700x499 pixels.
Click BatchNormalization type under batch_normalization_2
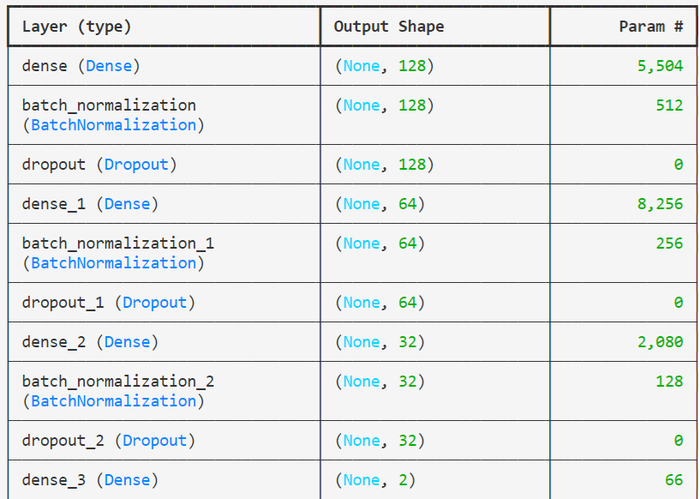(113, 401)
